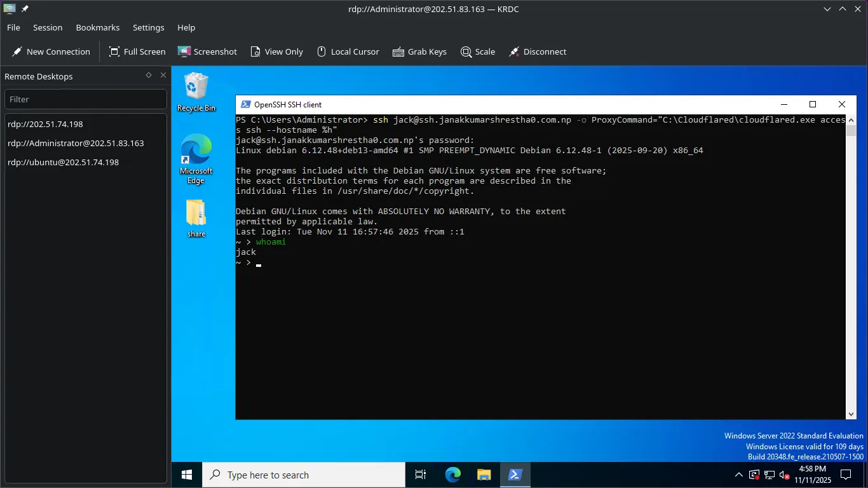This screenshot has width=868, height=488.
Task: Open the Bookmarks menu
Action: point(98,28)
